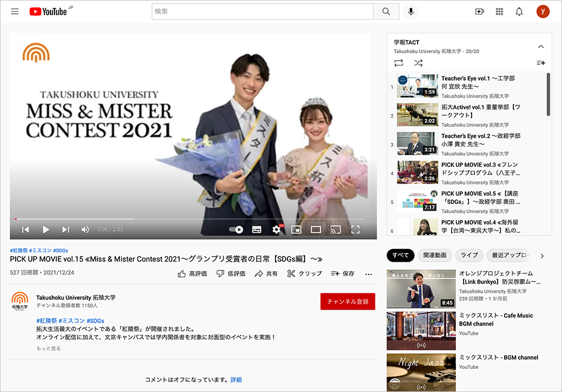Screen dimensions: 562x392
Task: Select the 関連動画 filter chip
Action: pyautogui.click(x=435, y=255)
